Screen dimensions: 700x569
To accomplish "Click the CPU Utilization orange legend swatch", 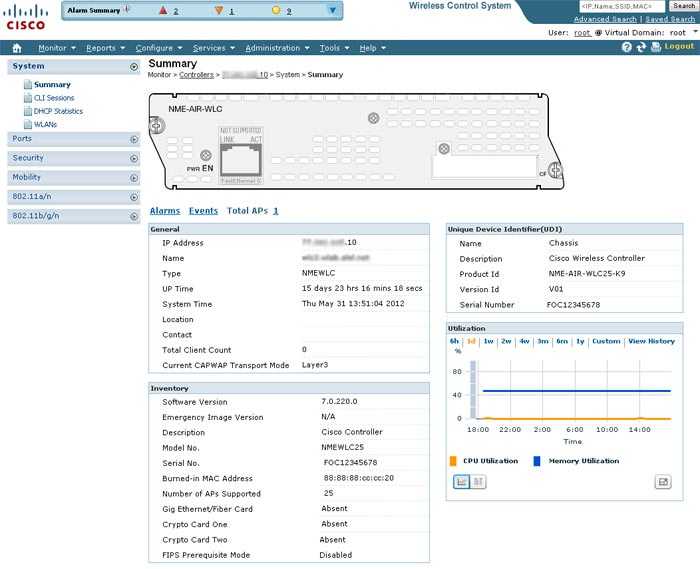I will pyautogui.click(x=453, y=461).
